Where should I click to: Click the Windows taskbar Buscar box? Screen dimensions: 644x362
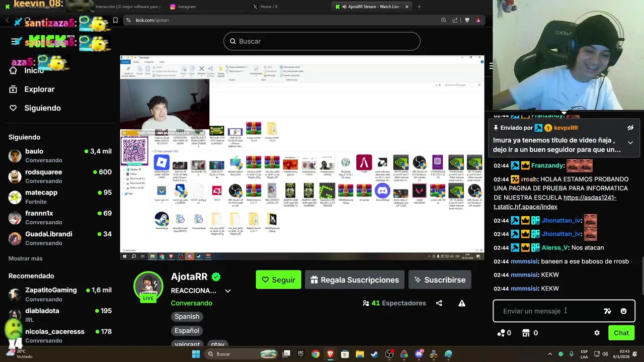pos(242,354)
